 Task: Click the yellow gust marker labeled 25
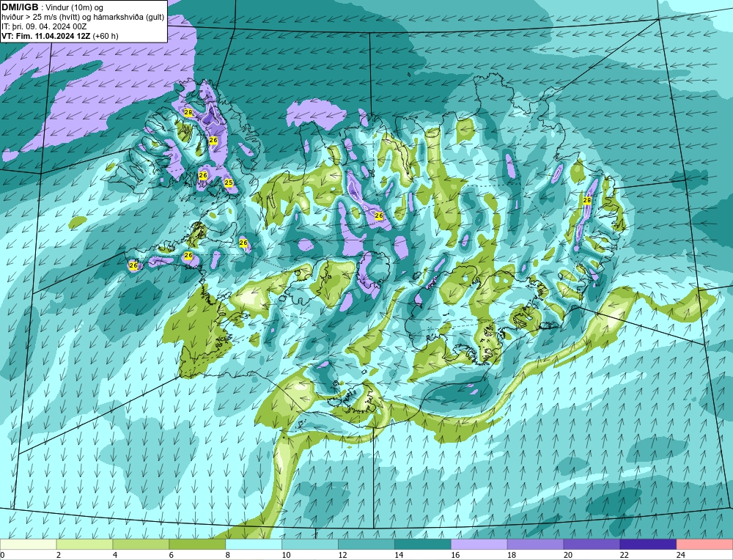229,183
